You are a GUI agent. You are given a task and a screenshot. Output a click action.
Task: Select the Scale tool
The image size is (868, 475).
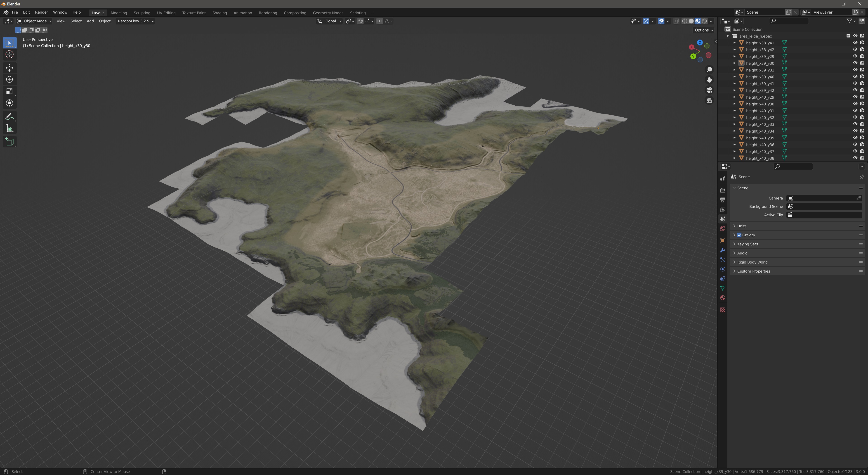pos(9,91)
